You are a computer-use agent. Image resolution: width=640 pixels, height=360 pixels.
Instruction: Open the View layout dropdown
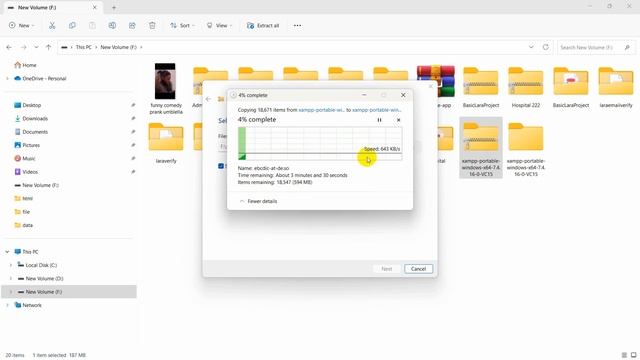tap(219, 25)
